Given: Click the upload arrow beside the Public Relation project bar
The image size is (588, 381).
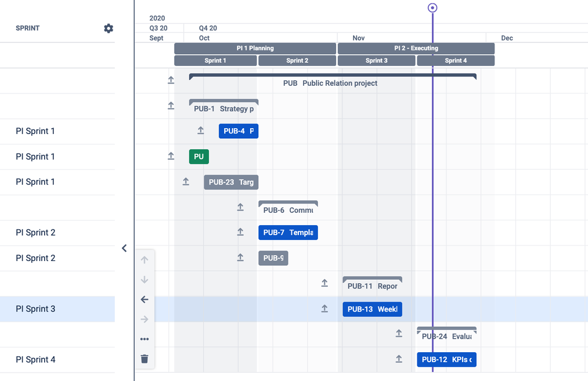Looking at the screenshot, I should (171, 80).
